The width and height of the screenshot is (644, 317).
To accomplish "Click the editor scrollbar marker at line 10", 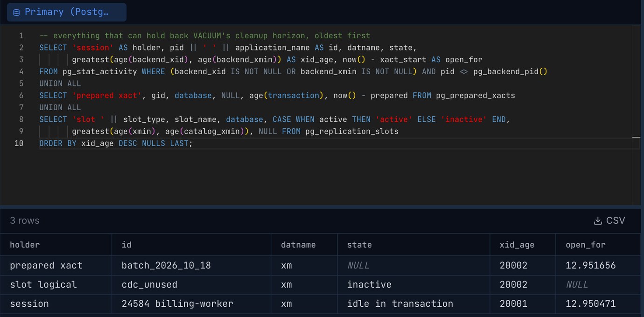I will point(636,138).
